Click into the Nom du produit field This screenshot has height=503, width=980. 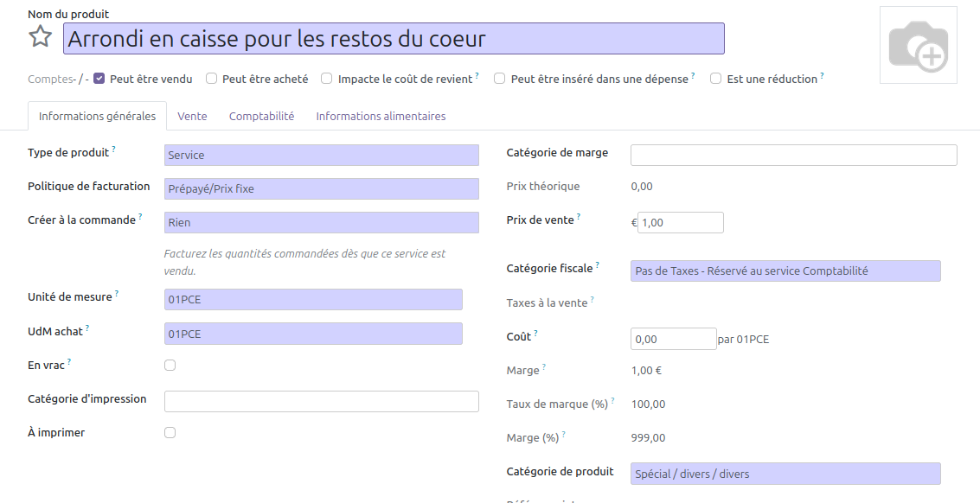394,39
